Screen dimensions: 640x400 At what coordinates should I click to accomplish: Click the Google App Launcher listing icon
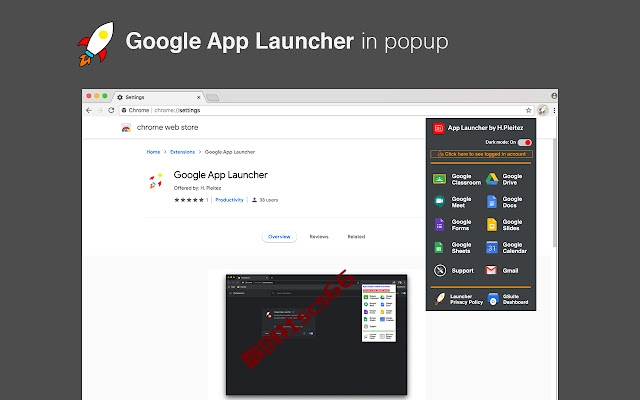(x=156, y=180)
